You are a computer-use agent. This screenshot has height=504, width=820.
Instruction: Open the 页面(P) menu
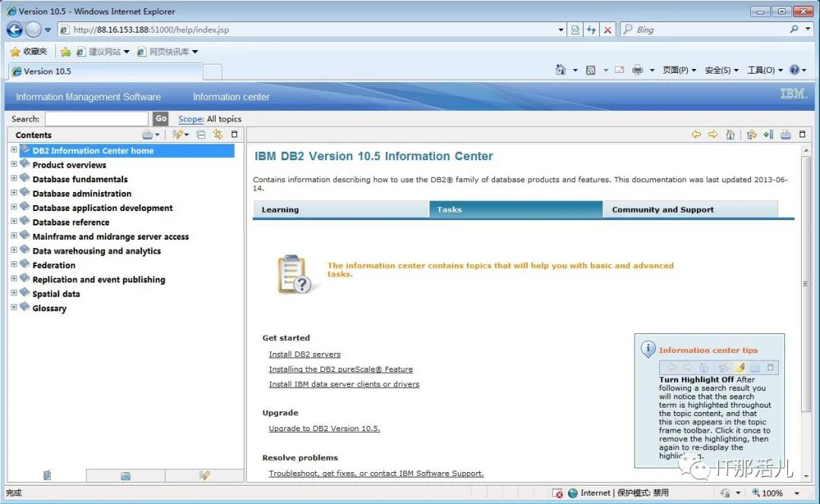[680, 70]
